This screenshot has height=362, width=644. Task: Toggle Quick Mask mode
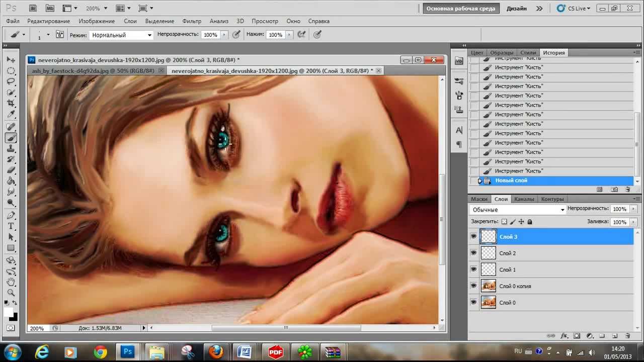(x=11, y=328)
